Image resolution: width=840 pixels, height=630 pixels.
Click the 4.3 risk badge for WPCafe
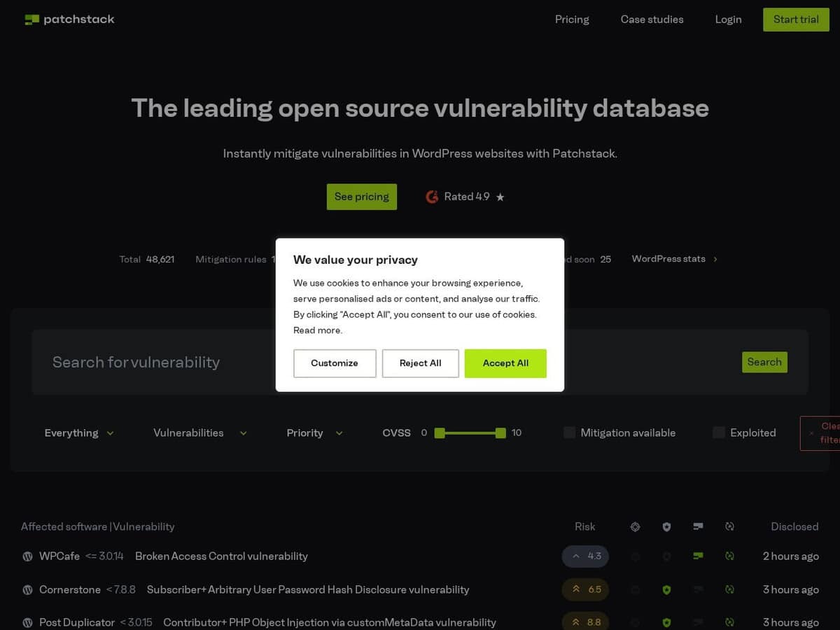[x=585, y=556]
